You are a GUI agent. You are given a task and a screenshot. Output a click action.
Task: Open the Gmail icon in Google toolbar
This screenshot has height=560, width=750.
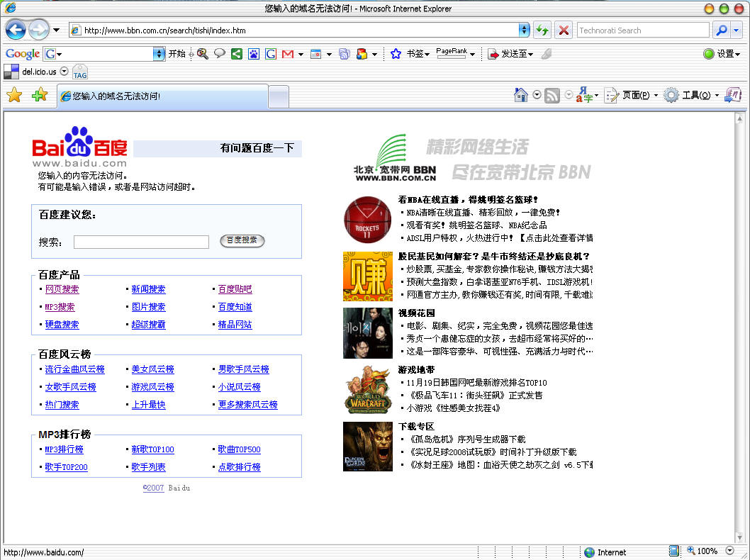pos(287,54)
